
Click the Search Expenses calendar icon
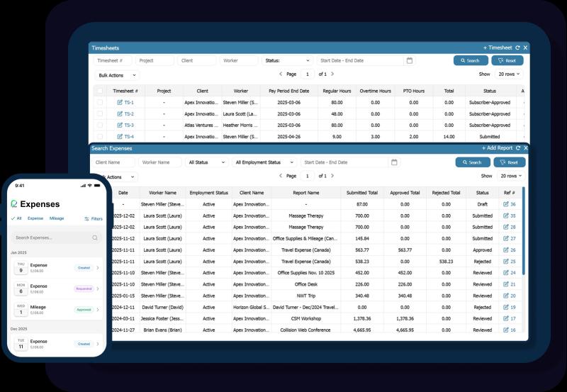point(394,162)
